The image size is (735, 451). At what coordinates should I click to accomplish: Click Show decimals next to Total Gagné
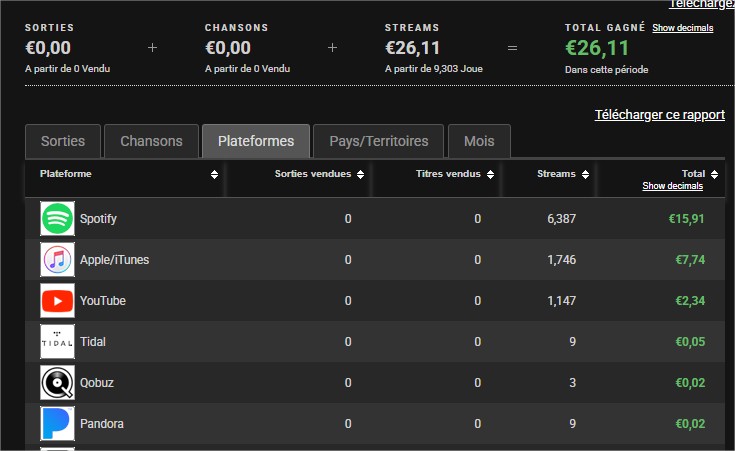[x=682, y=28]
